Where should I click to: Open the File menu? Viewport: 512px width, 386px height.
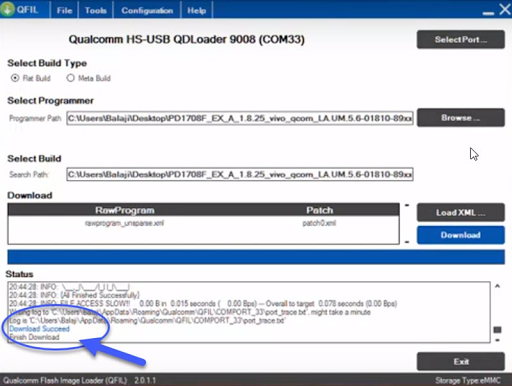[x=64, y=10]
